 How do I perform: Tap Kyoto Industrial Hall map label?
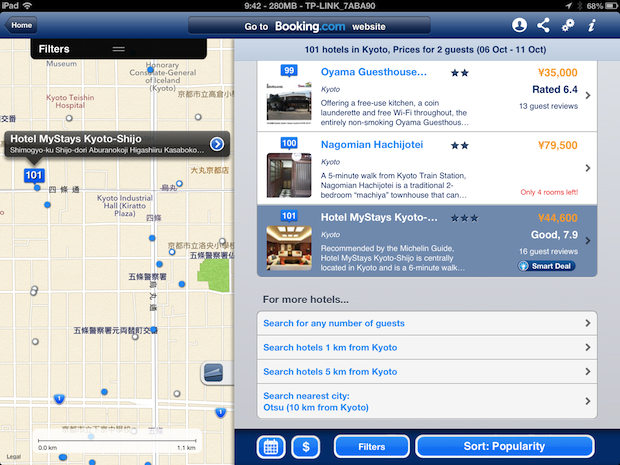pos(125,206)
